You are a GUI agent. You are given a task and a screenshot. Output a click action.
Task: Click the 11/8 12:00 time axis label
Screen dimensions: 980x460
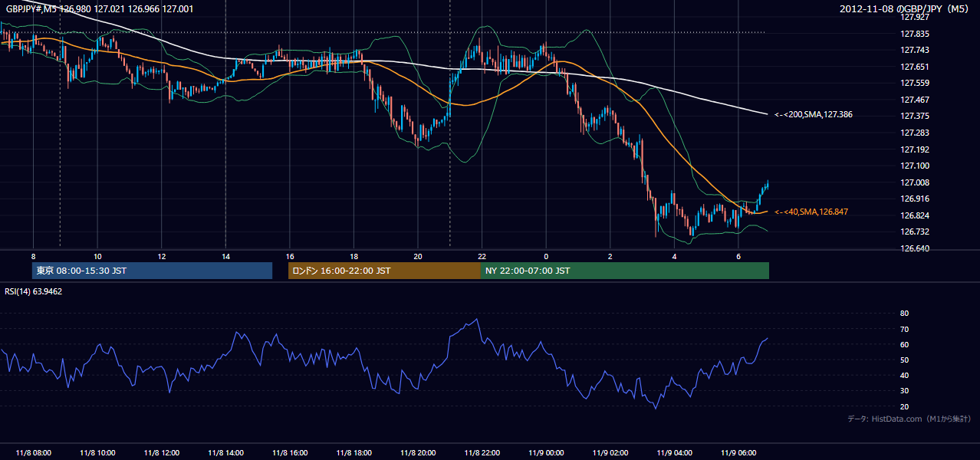(161, 452)
